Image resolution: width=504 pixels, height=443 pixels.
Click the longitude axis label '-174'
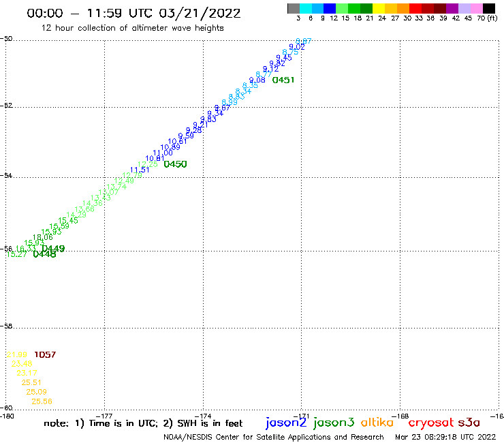click(203, 416)
